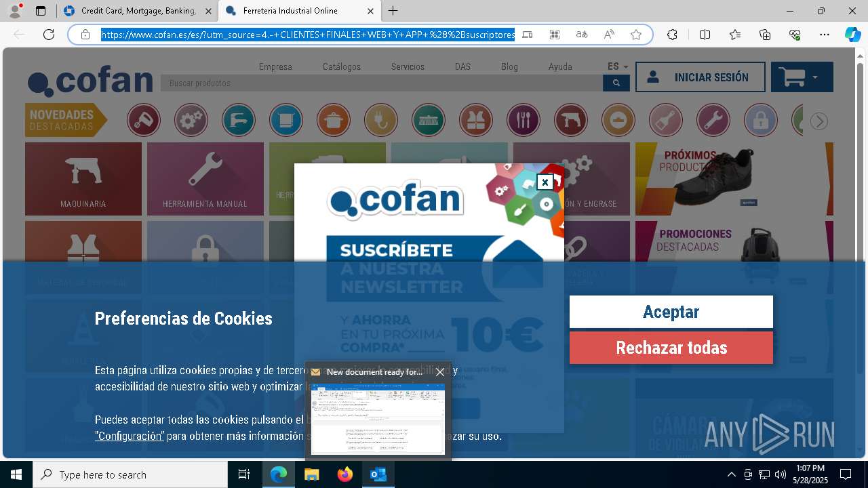Image resolution: width=868 pixels, height=488 pixels.
Task: Expand the ES language selector
Action: 618,66
